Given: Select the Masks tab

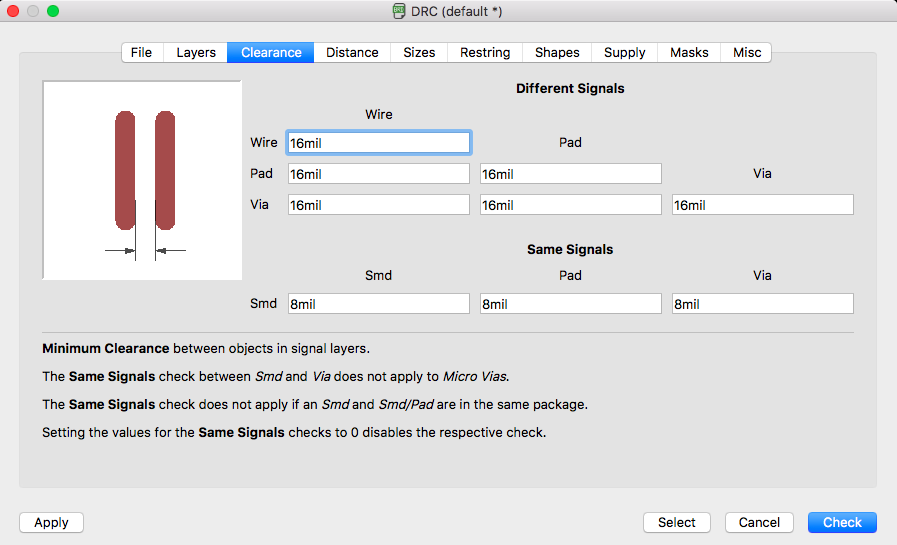Looking at the screenshot, I should 689,53.
